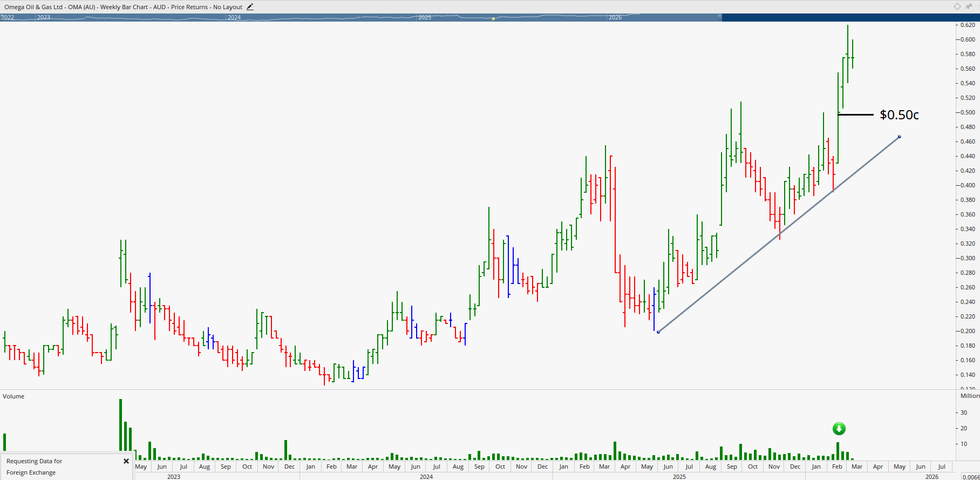Click the 0.300 price axis label

968,258
